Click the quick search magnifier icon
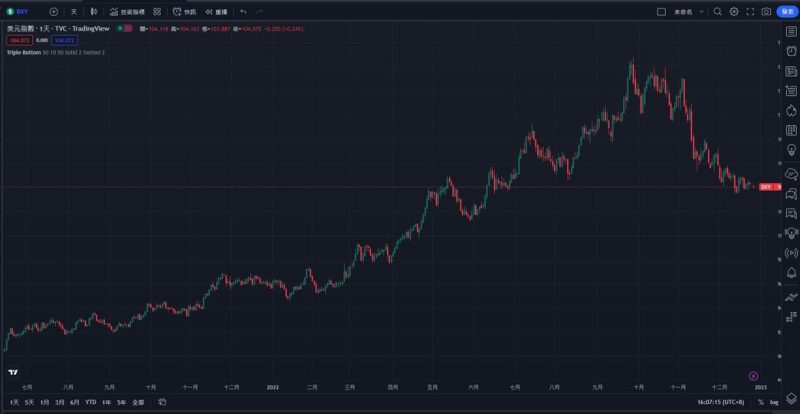800x414 pixels. point(718,11)
